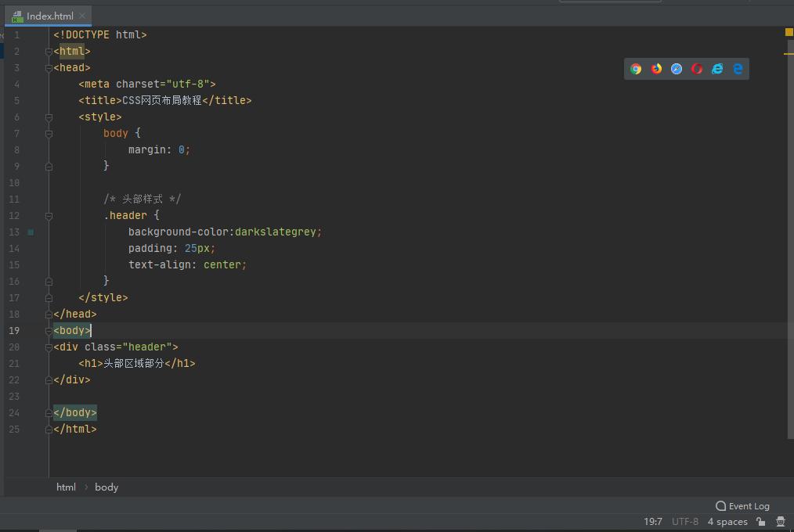794x532 pixels.
Task: Open the UTF-8 encoding selector
Action: pos(684,521)
